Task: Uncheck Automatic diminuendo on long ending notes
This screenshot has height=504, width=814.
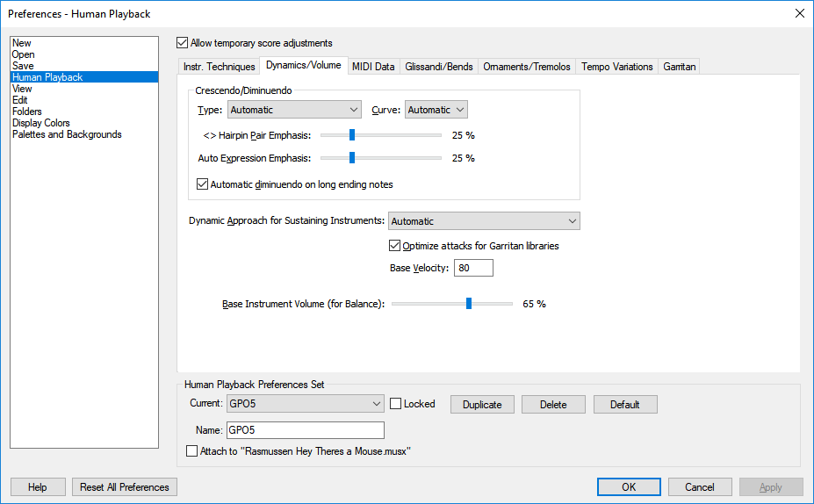Action: tap(204, 184)
